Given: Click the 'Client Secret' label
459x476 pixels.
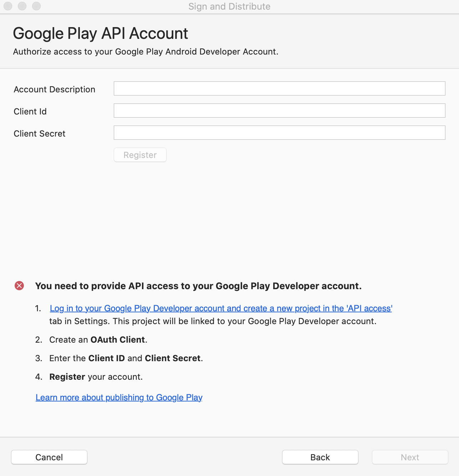Looking at the screenshot, I should point(40,134).
